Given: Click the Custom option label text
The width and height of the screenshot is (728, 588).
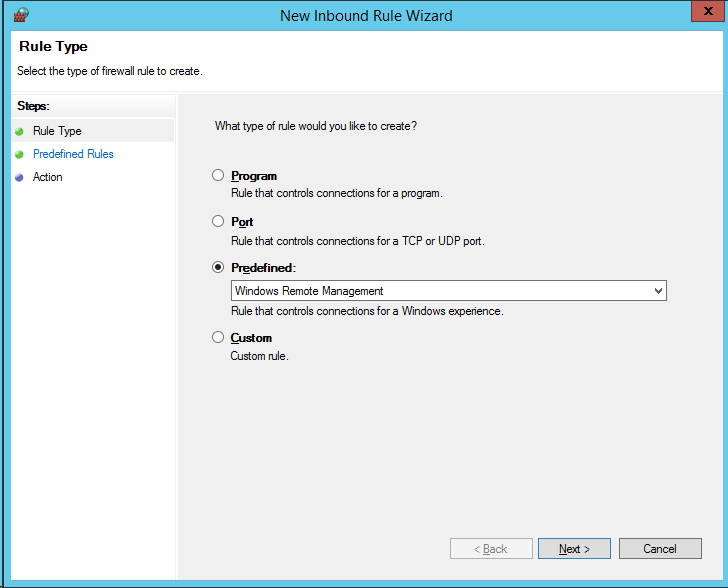Looking at the screenshot, I should click(251, 338).
